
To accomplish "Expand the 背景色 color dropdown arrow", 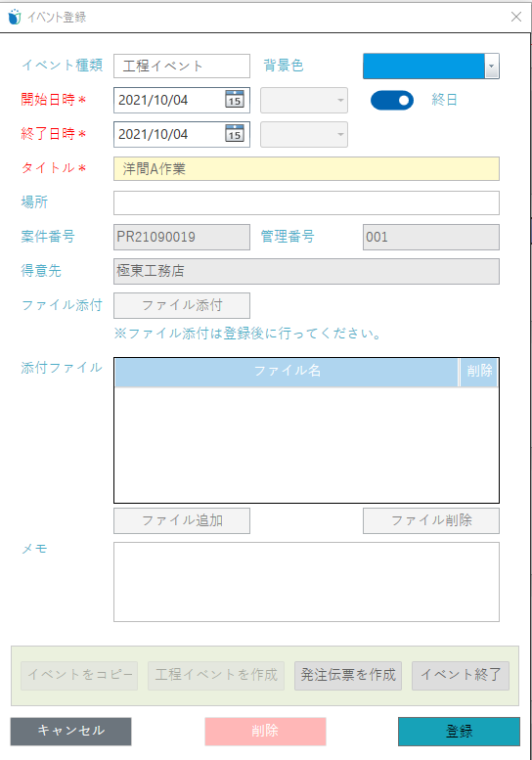I will 492,66.
